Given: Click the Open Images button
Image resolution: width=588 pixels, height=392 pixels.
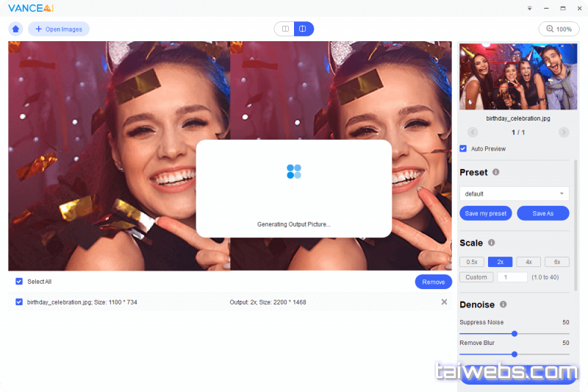Looking at the screenshot, I should (59, 29).
